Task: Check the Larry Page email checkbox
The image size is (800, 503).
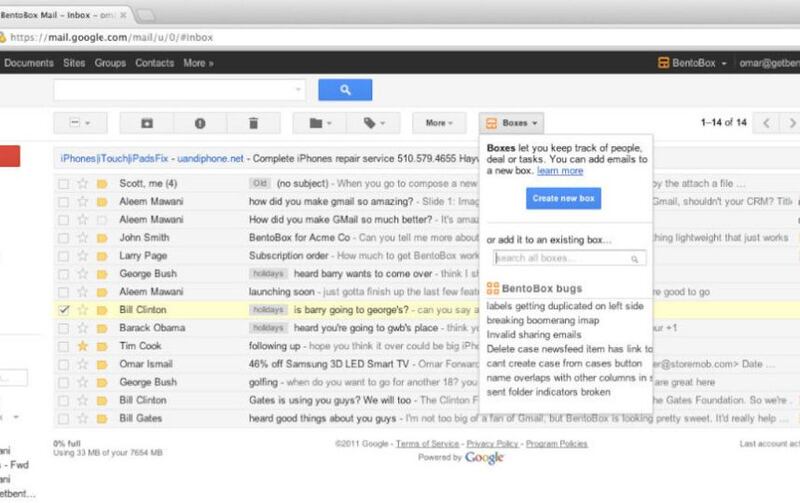Action: tap(63, 256)
